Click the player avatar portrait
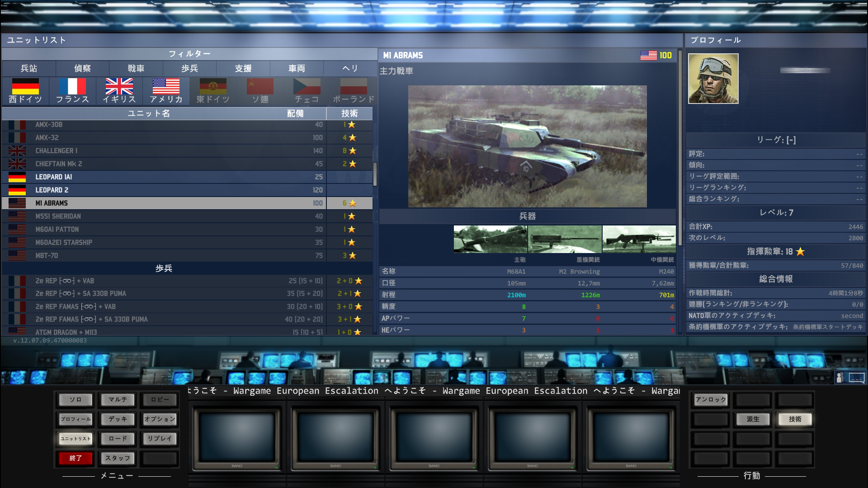The height and width of the screenshot is (488, 868). (x=713, y=79)
